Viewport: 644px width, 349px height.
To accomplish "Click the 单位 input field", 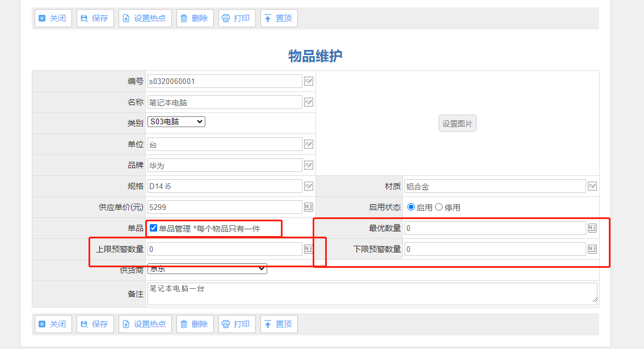I will pyautogui.click(x=225, y=144).
